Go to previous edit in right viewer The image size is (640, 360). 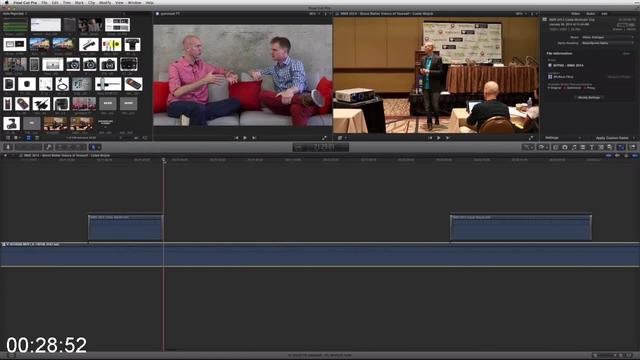click(x=430, y=138)
